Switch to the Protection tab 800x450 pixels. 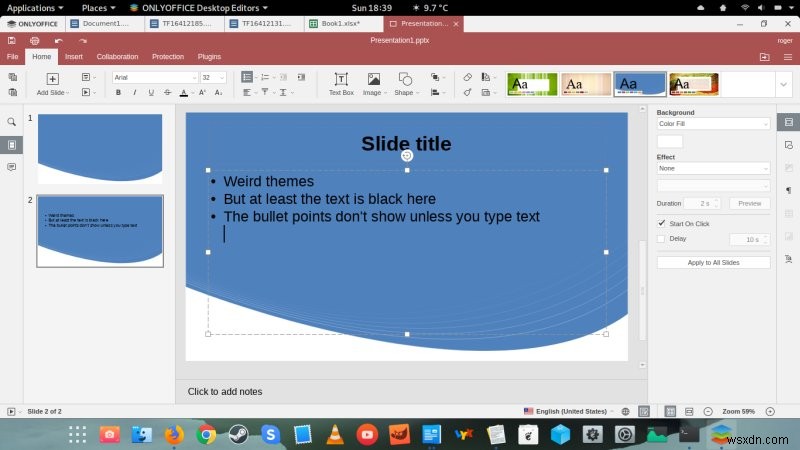(168, 57)
